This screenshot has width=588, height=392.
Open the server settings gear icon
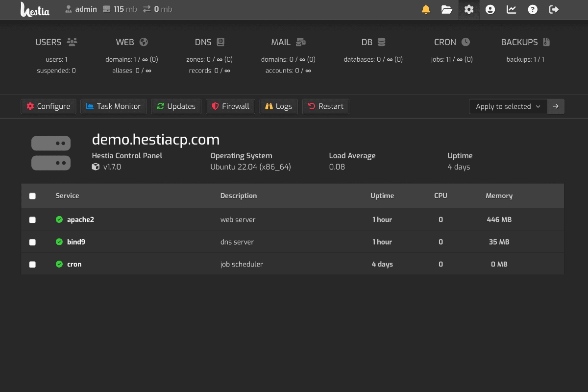point(468,9)
